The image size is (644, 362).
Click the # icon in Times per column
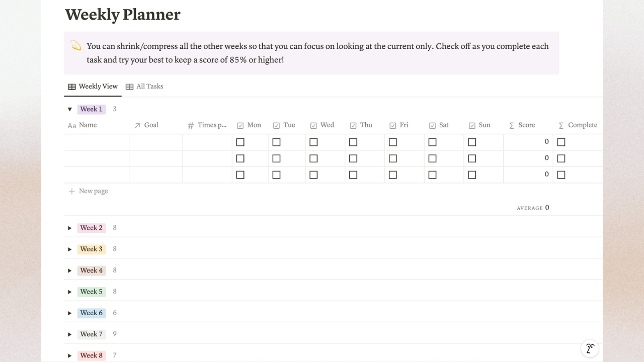tap(191, 125)
